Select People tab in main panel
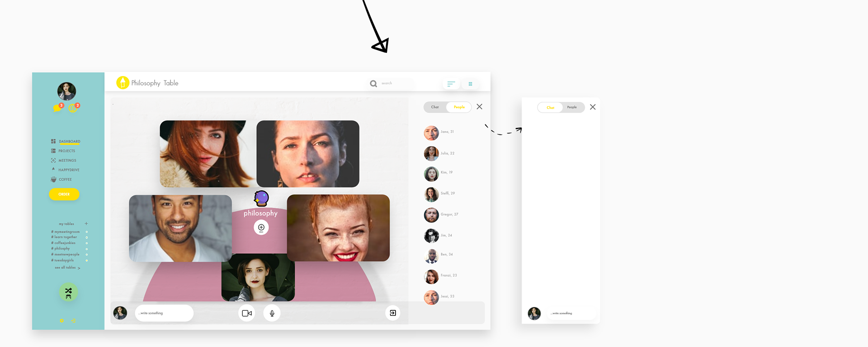 459,107
